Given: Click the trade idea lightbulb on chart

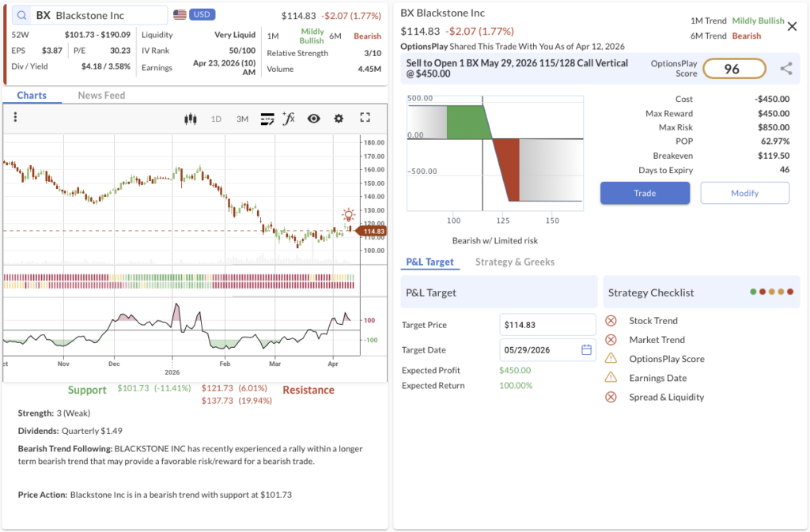Looking at the screenshot, I should [x=348, y=215].
